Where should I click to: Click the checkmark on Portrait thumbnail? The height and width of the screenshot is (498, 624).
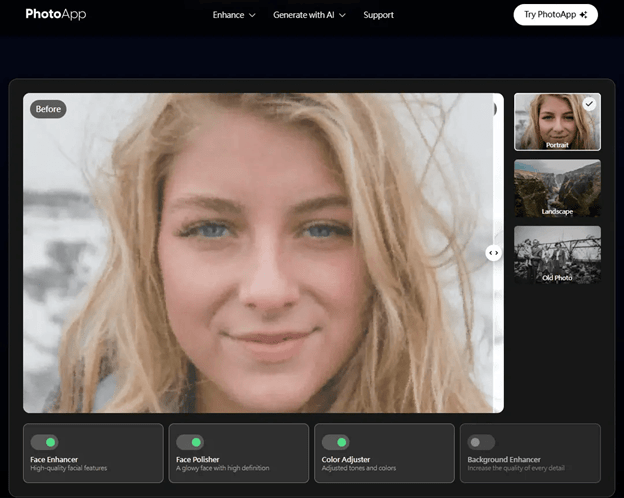[x=589, y=104]
